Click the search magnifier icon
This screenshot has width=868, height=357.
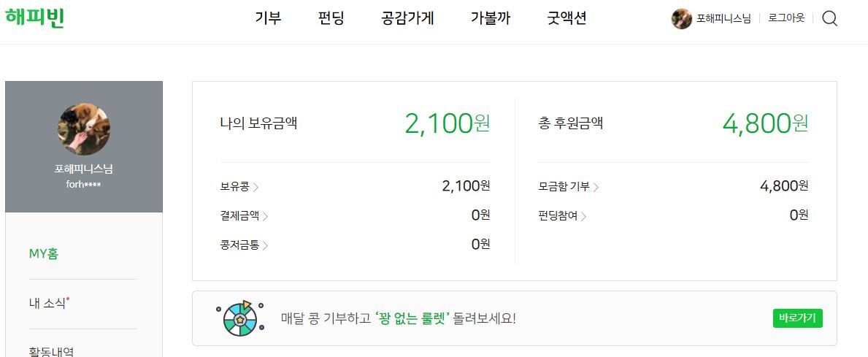[x=829, y=19]
